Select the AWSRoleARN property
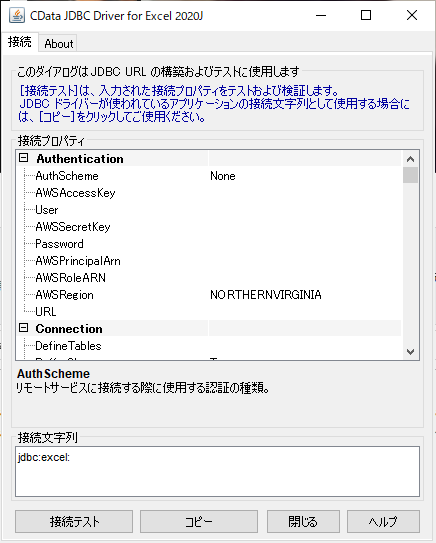Image resolution: width=436 pixels, height=543 pixels. (x=71, y=278)
